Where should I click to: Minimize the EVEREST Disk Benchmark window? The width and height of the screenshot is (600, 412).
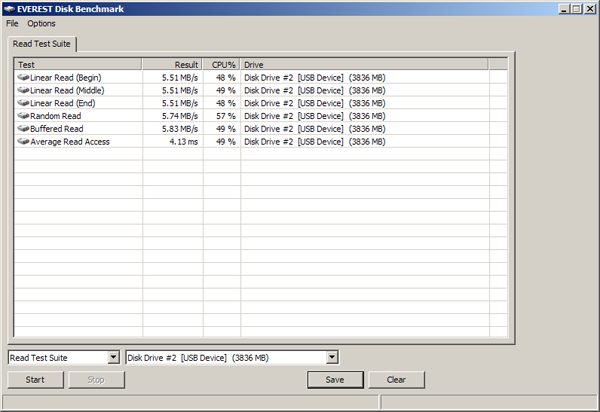(x=564, y=9)
